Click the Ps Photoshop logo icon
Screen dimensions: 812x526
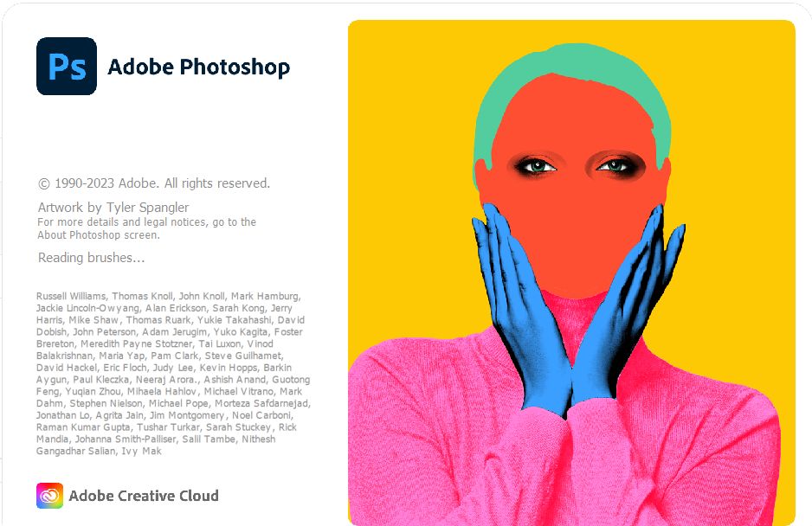pyautogui.click(x=67, y=67)
